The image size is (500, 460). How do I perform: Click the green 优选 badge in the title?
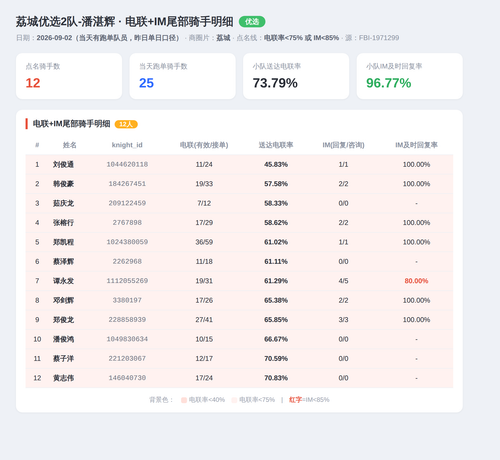tap(252, 22)
